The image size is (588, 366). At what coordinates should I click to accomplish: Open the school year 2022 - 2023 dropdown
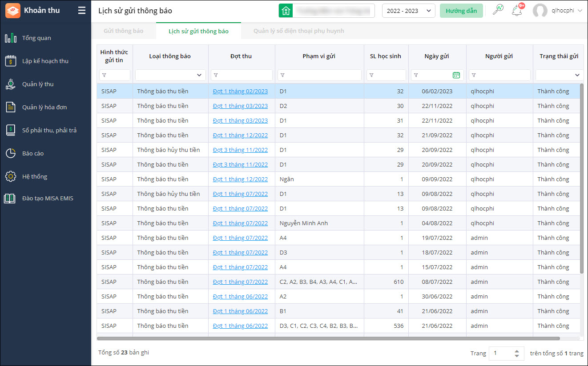(x=408, y=11)
